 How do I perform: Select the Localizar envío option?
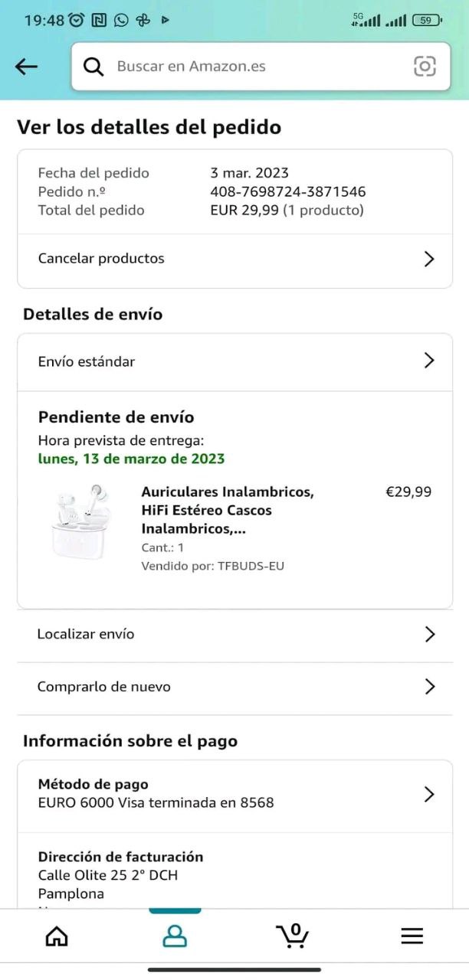coord(235,635)
